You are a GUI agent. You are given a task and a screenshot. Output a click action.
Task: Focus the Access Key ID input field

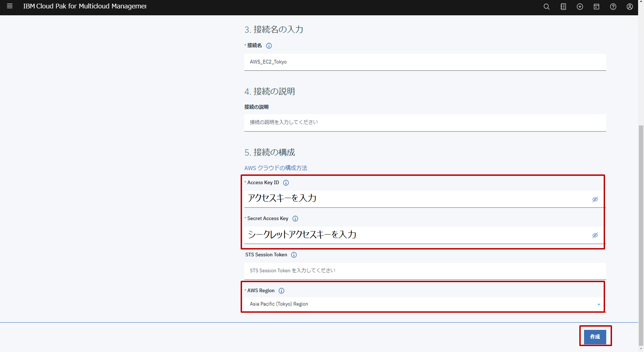(425, 199)
